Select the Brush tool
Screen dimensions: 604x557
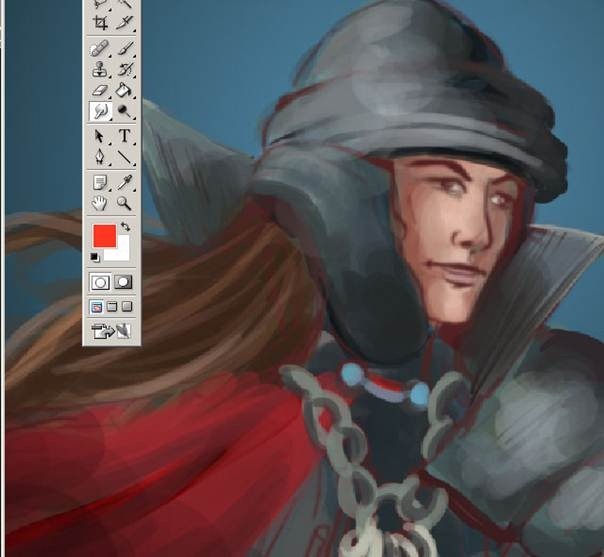coord(125,49)
